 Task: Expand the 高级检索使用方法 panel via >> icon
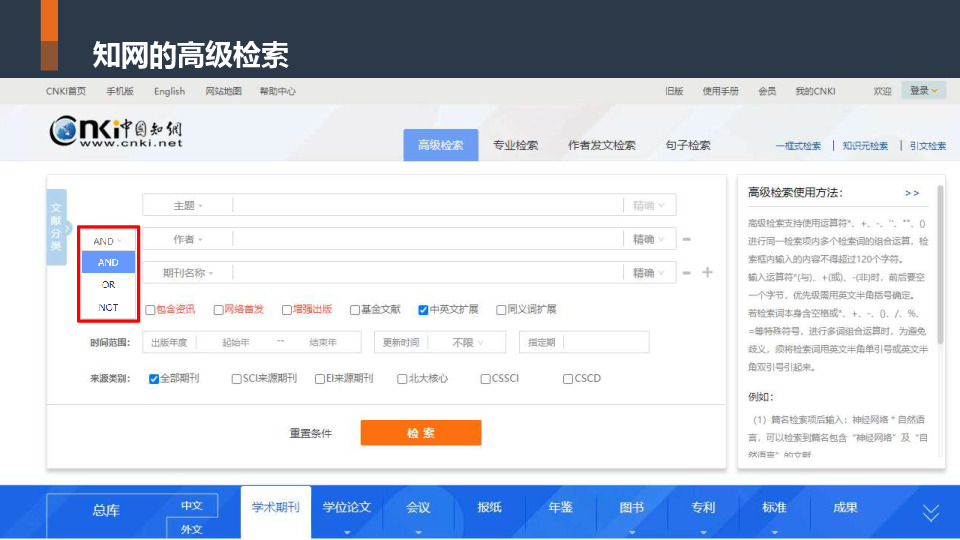[x=912, y=193]
